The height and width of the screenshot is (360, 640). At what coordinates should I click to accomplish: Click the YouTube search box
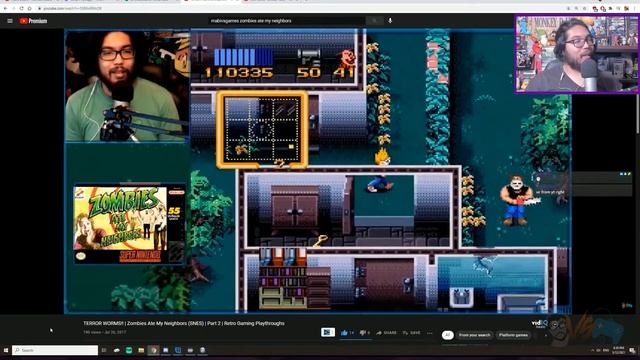tap(287, 20)
